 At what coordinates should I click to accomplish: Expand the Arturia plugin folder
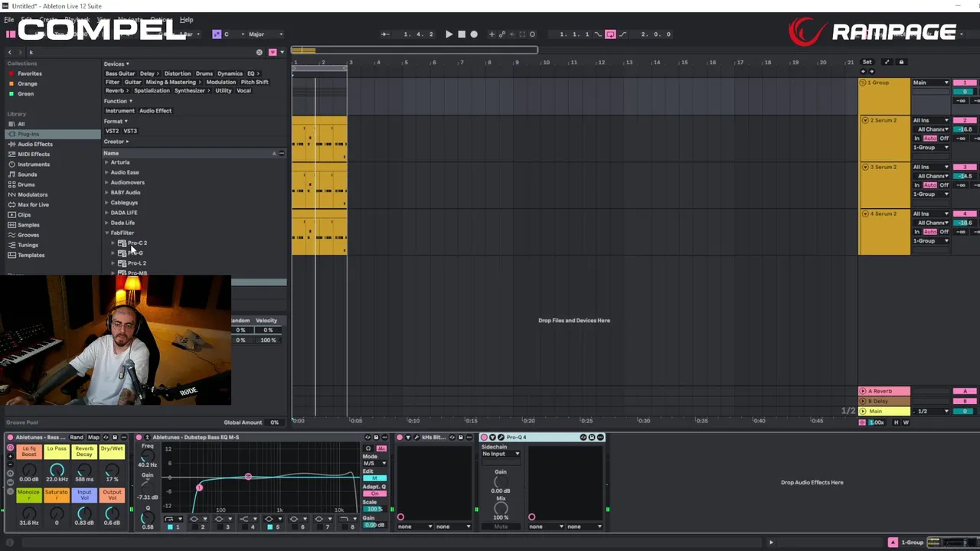pyautogui.click(x=106, y=162)
